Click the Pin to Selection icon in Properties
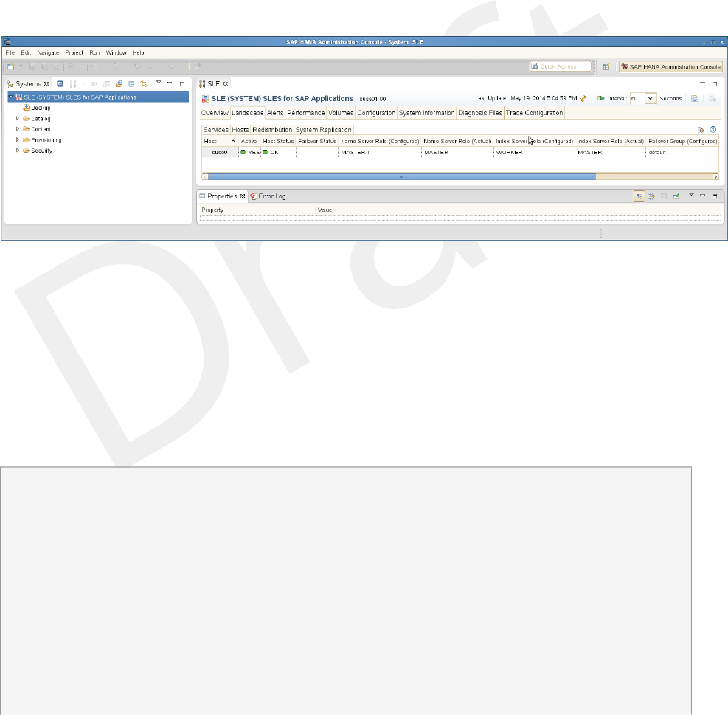Image resolution: width=728 pixels, height=715 pixels. [x=676, y=196]
